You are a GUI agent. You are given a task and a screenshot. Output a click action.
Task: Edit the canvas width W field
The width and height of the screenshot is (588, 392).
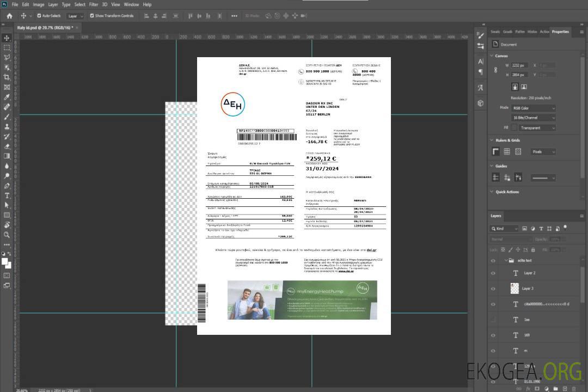point(519,65)
